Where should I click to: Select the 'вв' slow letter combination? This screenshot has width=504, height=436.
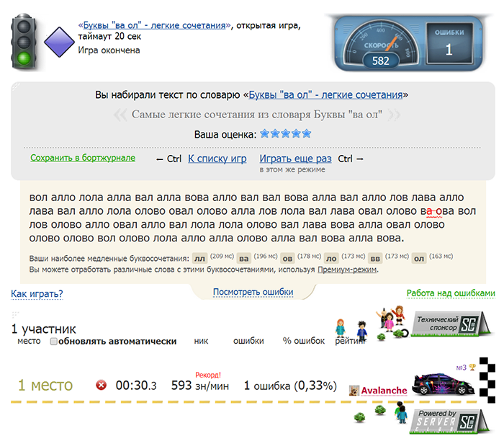click(375, 259)
